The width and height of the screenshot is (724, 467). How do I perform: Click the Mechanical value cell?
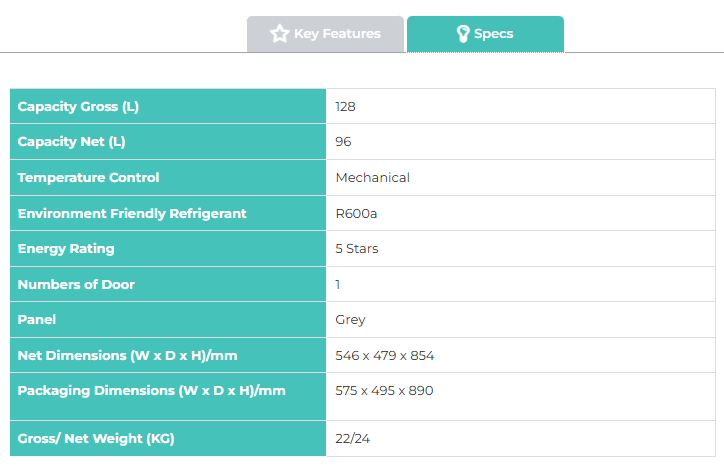point(521,178)
